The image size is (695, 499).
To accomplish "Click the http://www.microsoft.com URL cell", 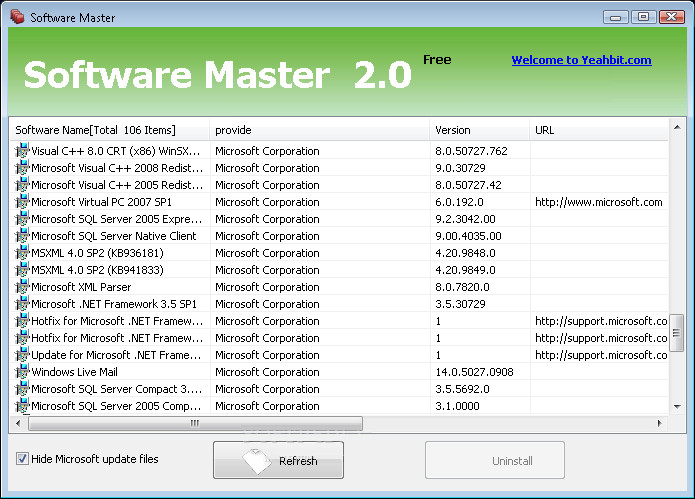I will [x=599, y=202].
